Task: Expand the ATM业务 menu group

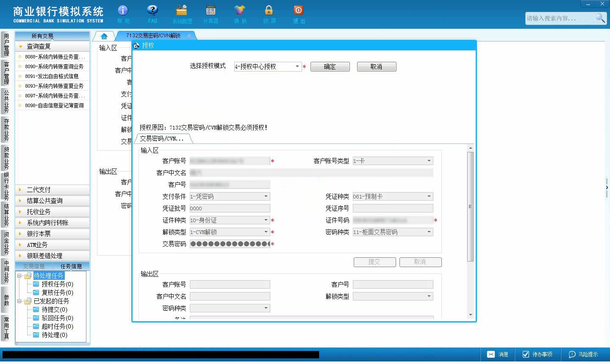Action: point(53,245)
